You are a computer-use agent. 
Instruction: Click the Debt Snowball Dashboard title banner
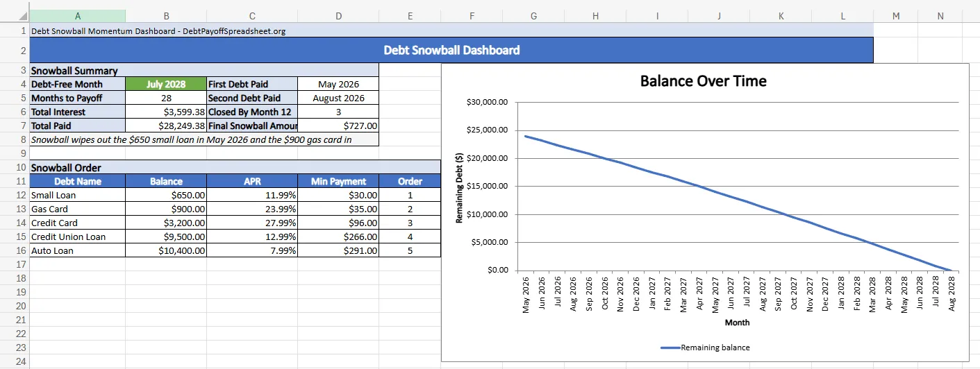click(451, 50)
